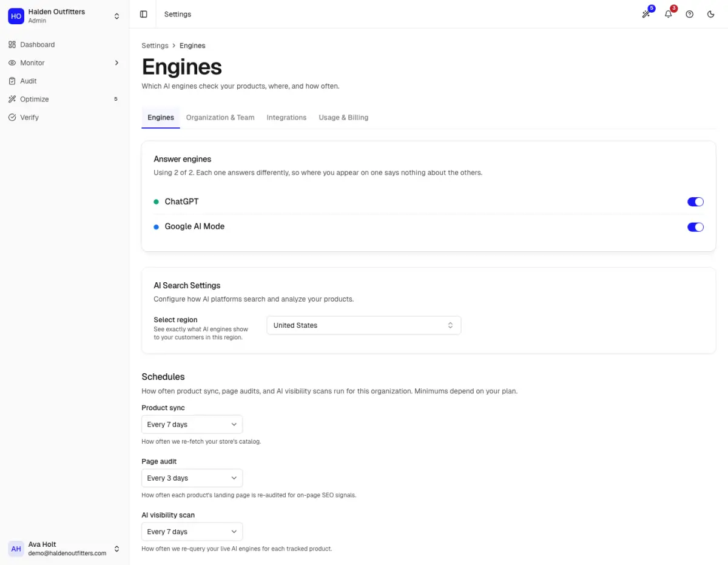The height and width of the screenshot is (565, 728).
Task: Open the Audit section
Action: 64,81
